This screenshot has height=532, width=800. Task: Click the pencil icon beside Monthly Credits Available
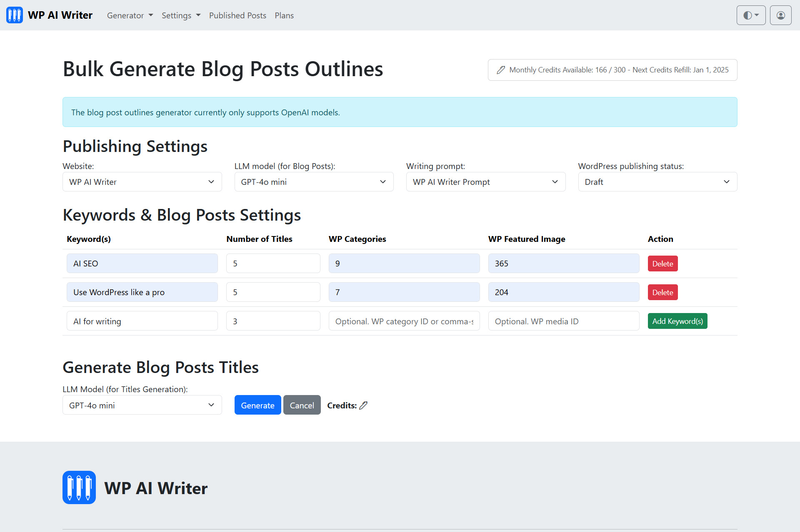501,70
